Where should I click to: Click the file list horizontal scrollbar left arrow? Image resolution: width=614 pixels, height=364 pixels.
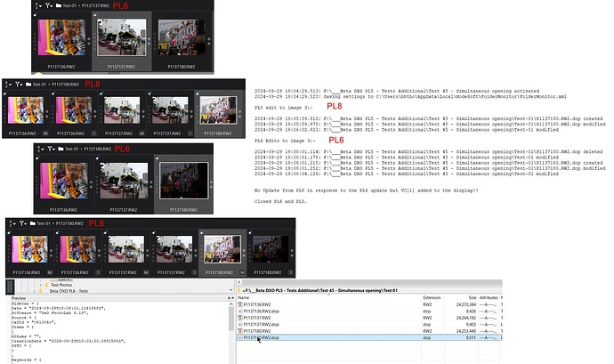pyautogui.click(x=239, y=282)
